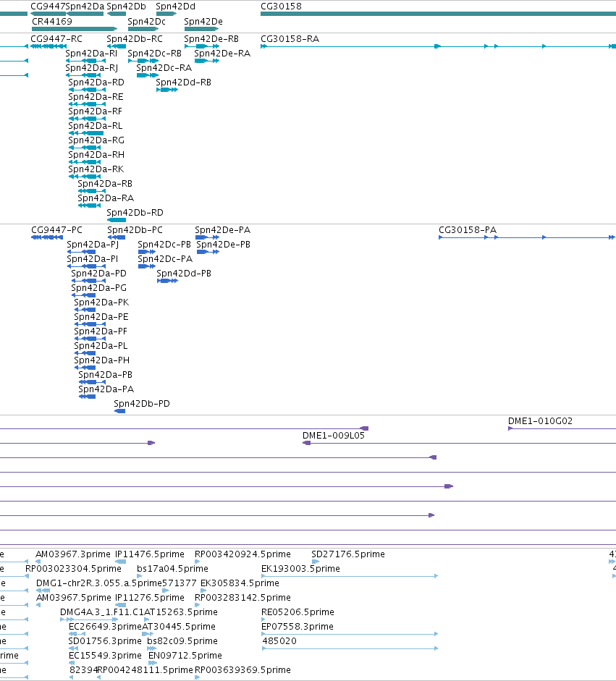Screen dimensions: 616x681
Task: Select protein CG30158-PA
Action: coord(468,229)
